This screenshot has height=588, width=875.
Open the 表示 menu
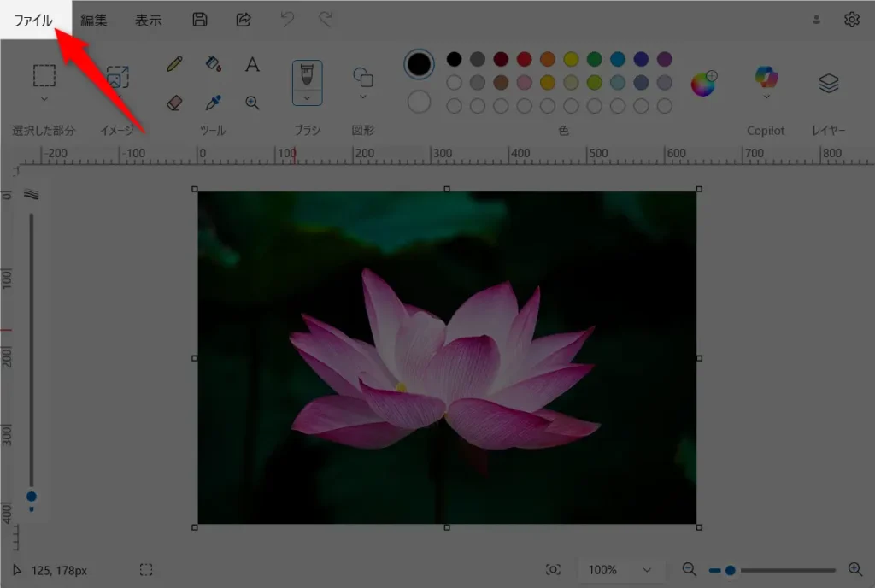(x=148, y=20)
